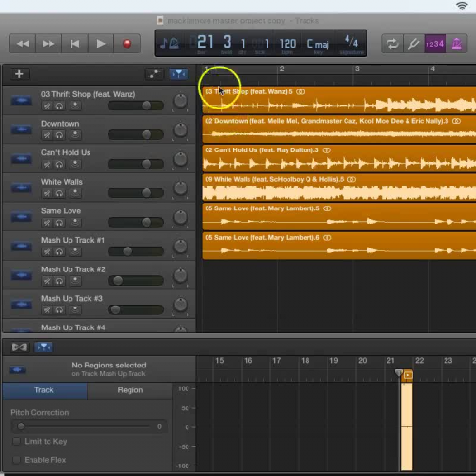Screen dimensions: 476x476
Task: Solo the 03 Thrift Shop track
Action: tap(59, 106)
